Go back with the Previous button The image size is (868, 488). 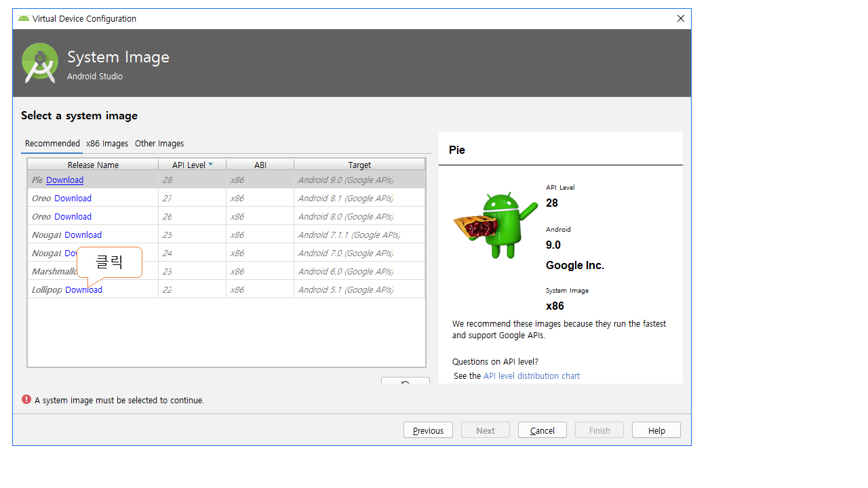(x=428, y=430)
